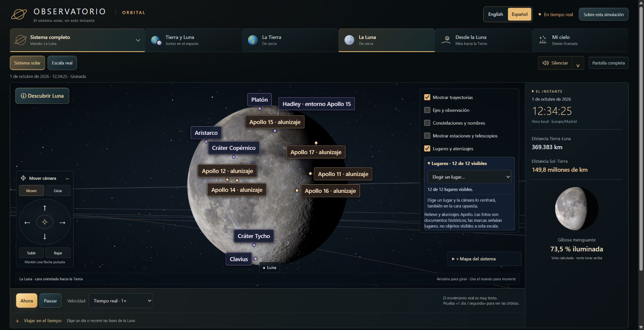Select the Hadley entorno Apollo 15 label

(x=317, y=104)
